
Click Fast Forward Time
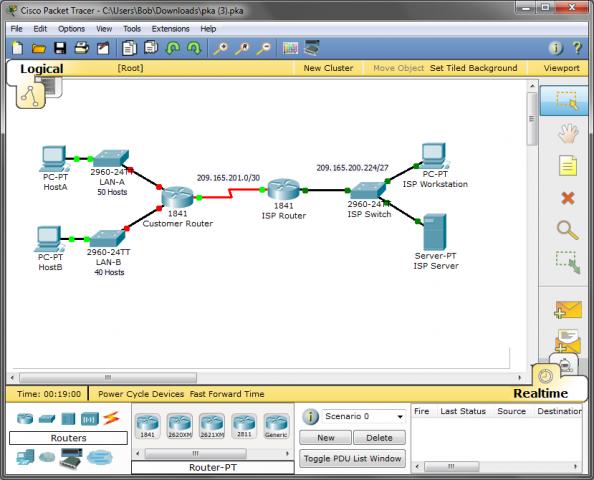click(x=227, y=394)
